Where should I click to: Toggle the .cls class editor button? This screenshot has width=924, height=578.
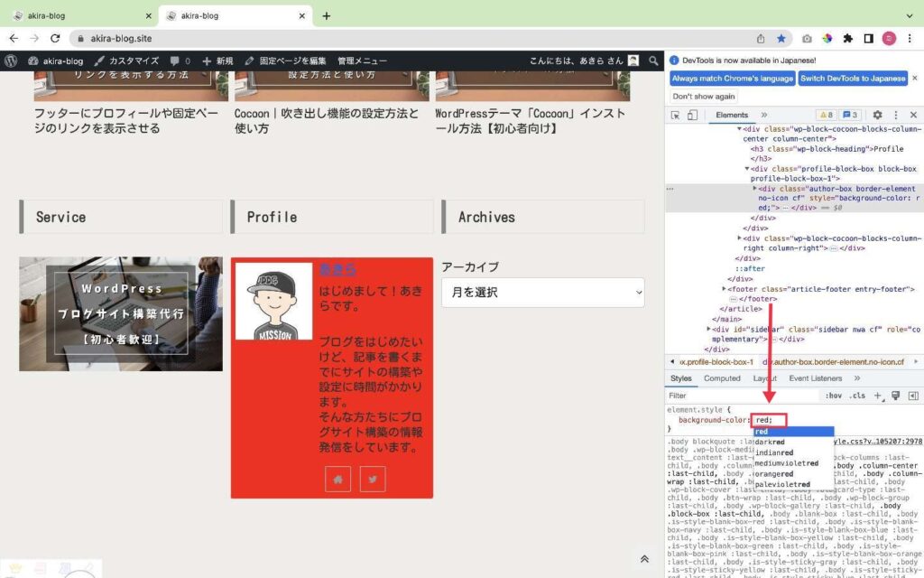(x=857, y=396)
